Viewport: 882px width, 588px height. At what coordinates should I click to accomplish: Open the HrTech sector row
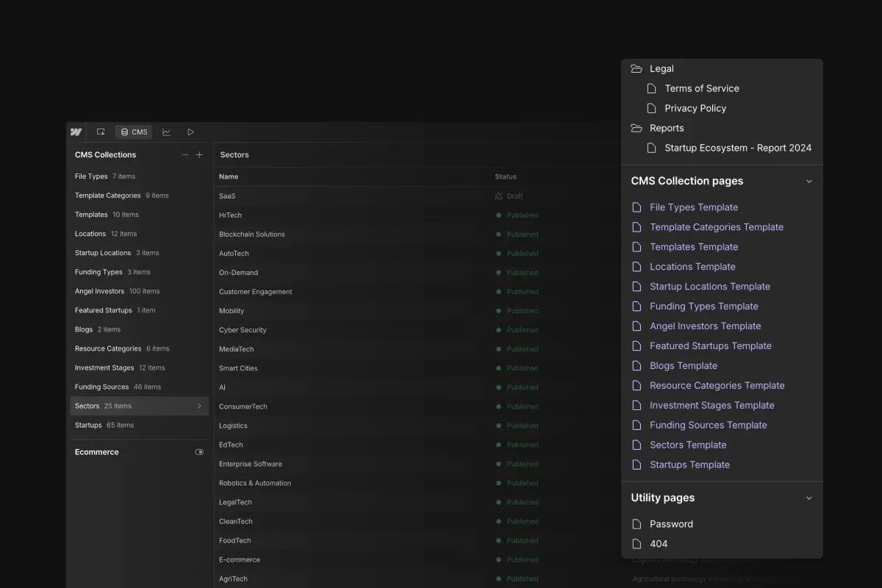pyautogui.click(x=417, y=215)
